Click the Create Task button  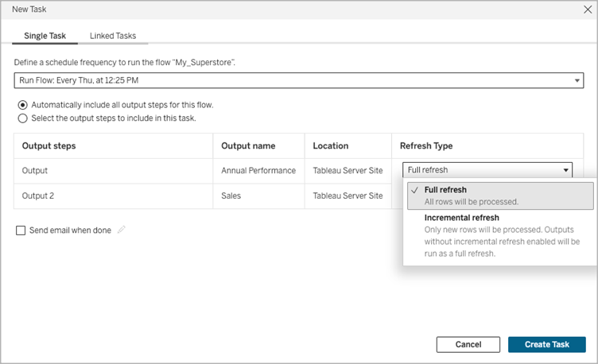pyautogui.click(x=547, y=345)
